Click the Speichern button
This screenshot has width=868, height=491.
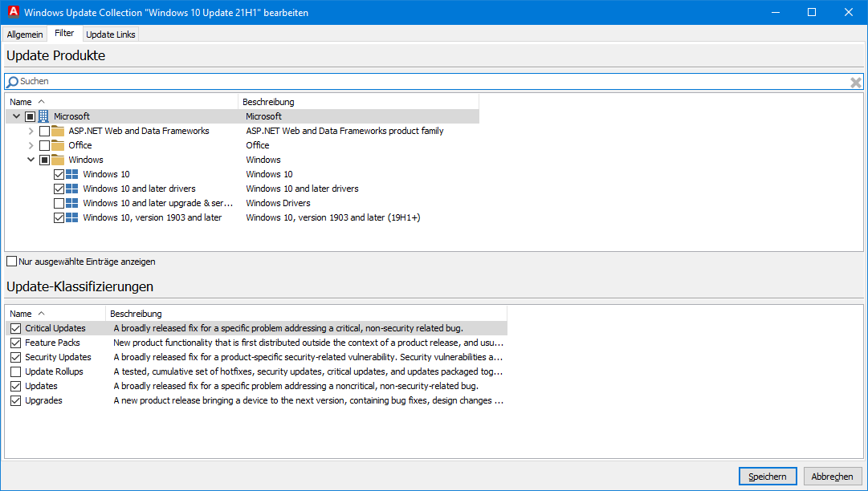coord(768,476)
